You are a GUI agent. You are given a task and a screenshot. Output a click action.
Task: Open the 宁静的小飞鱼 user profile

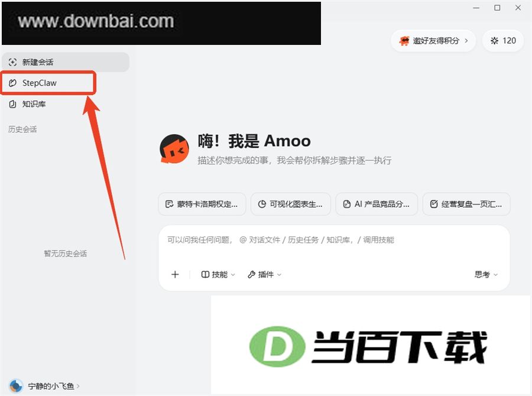coord(44,386)
